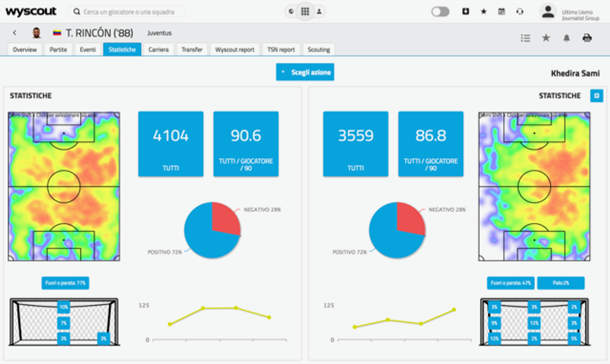The image size is (610, 364).
Task: Click the download icon in top bar
Action: 465,12
